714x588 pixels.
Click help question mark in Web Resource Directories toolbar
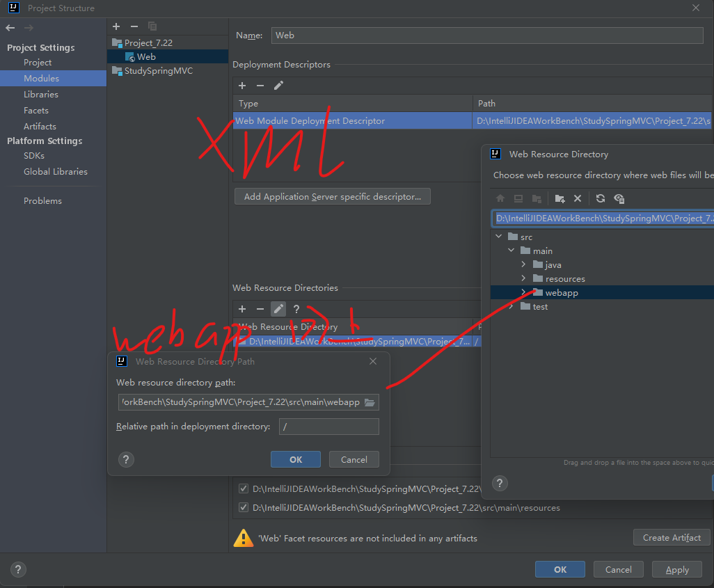pyautogui.click(x=296, y=309)
